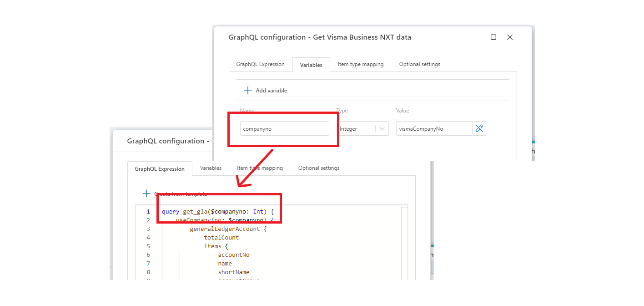
Task: Click the plus icon beside Add variable
Action: tap(248, 90)
